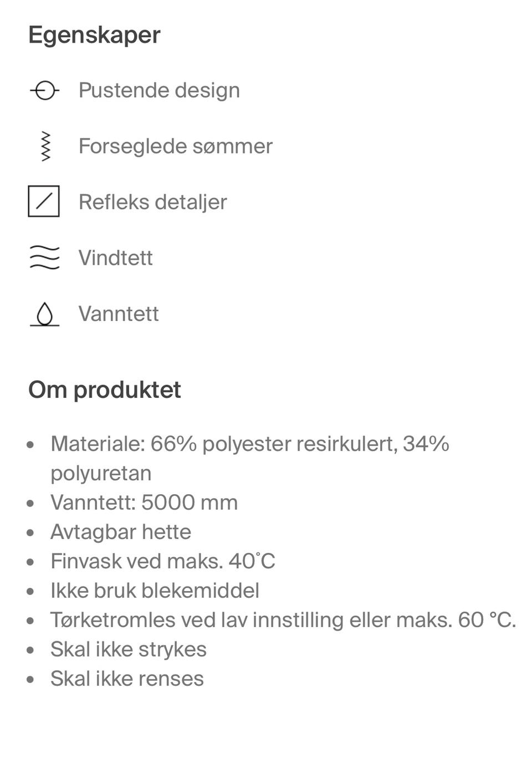Click the reflective details square icon

click(44, 201)
